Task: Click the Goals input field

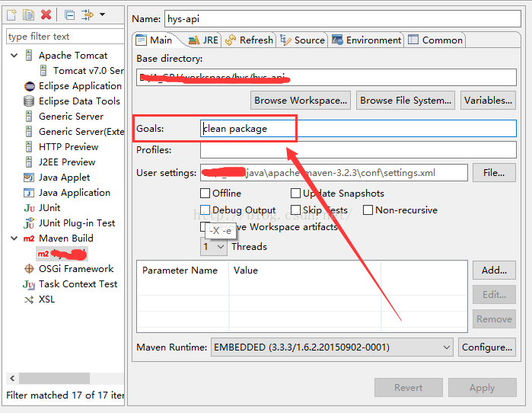Action: click(358, 128)
